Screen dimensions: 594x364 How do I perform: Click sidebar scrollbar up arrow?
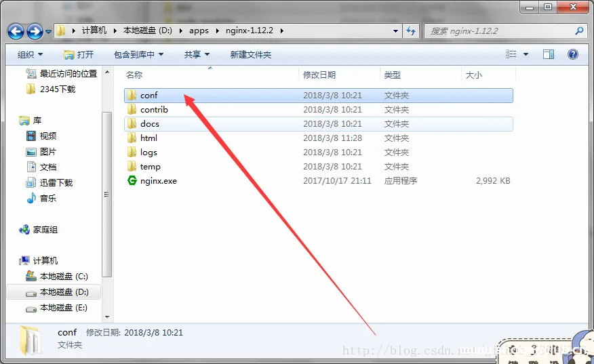107,72
